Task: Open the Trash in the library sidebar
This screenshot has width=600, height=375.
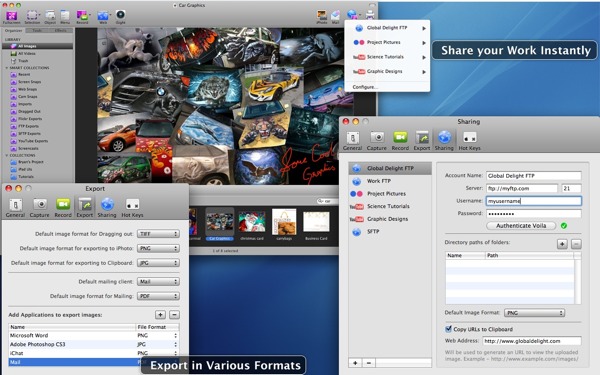Action: pos(23,61)
